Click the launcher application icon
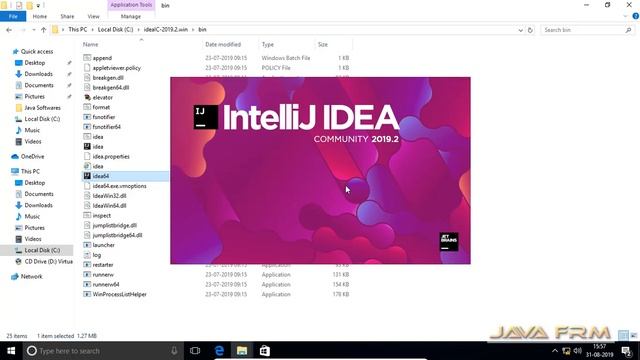 click(87, 245)
